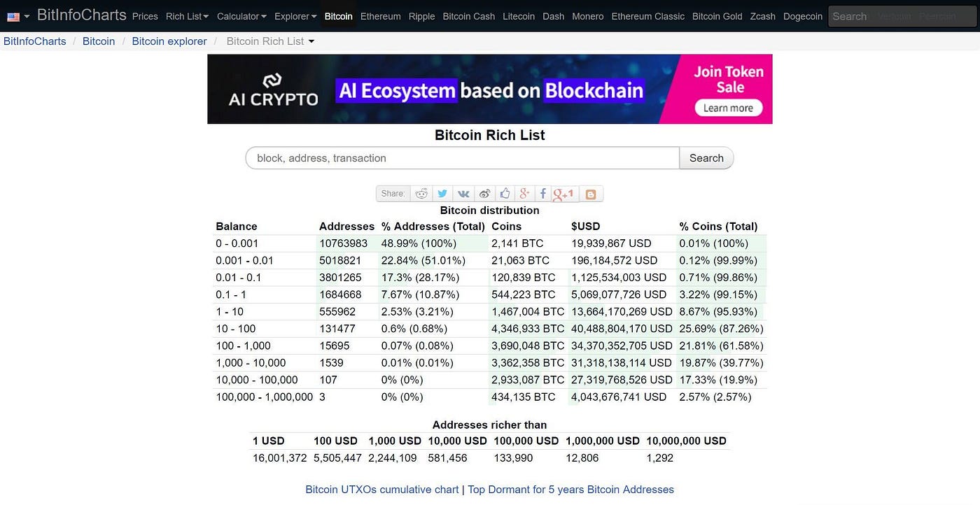The width and height of the screenshot is (980, 505).
Task: Share the rich list on Twitter
Action: [442, 194]
